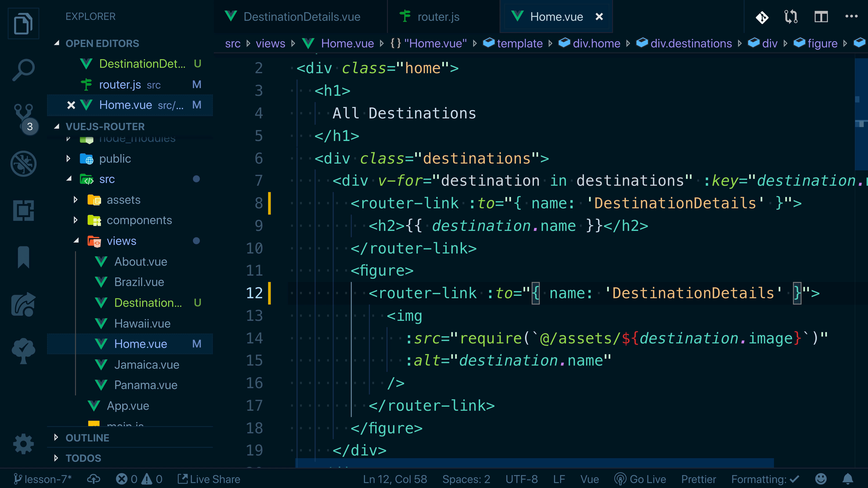Open the Manage gear icon

coord(23,443)
